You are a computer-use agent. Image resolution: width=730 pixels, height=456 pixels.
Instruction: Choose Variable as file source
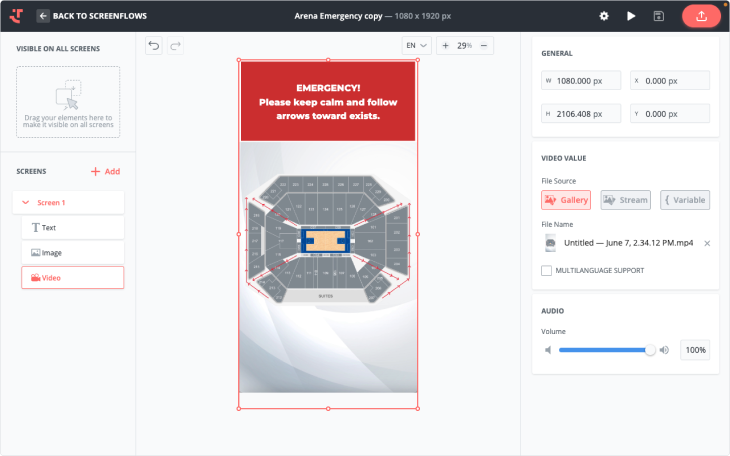pos(685,200)
